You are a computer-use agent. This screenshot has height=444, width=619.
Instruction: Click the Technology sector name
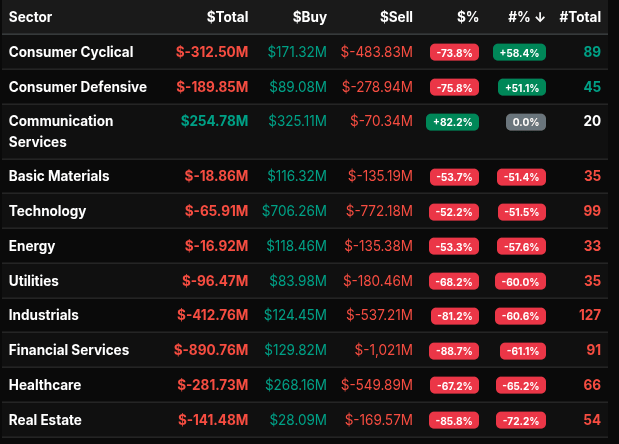(47, 211)
